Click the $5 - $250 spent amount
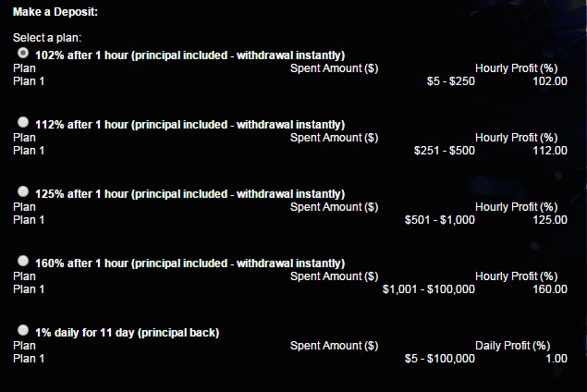 click(450, 81)
